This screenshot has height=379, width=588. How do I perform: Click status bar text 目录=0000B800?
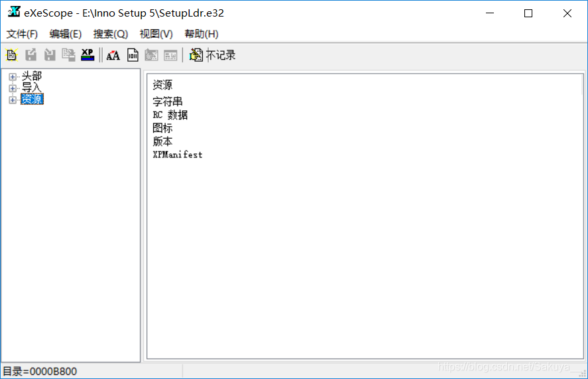click(x=40, y=372)
